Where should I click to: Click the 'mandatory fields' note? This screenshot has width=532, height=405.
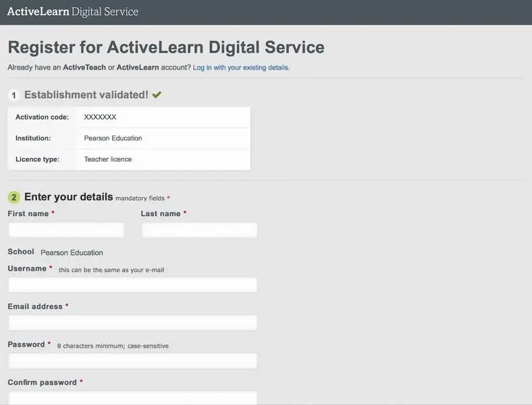pyautogui.click(x=140, y=198)
